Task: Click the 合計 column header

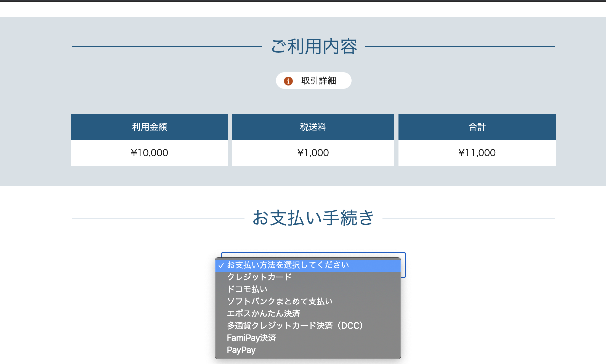Action: (x=477, y=127)
